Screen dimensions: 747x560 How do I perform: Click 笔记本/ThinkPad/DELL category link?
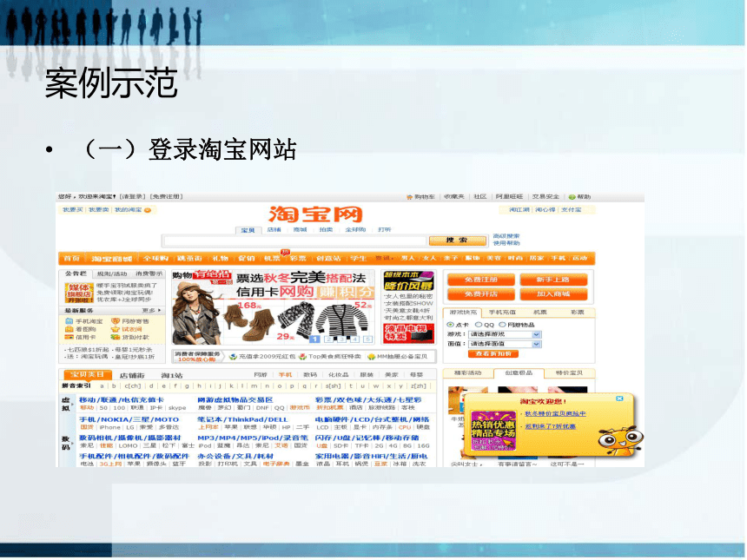click(x=242, y=420)
